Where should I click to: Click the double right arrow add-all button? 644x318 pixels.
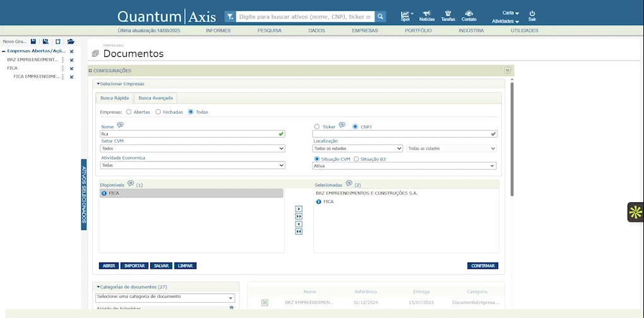click(x=299, y=216)
